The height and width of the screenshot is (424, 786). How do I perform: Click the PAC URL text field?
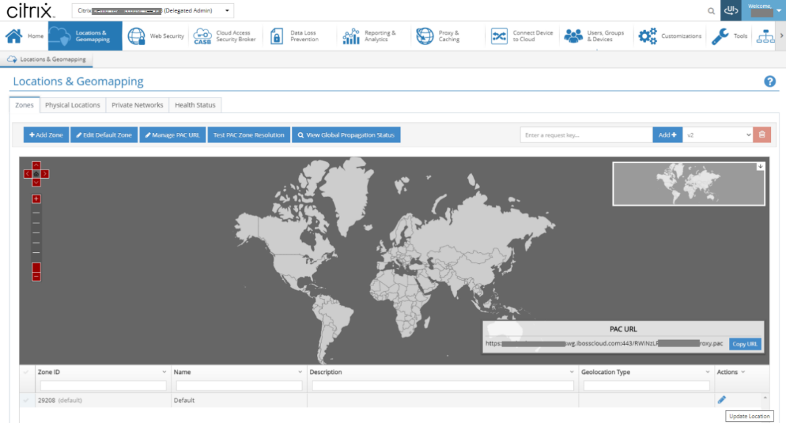point(605,344)
